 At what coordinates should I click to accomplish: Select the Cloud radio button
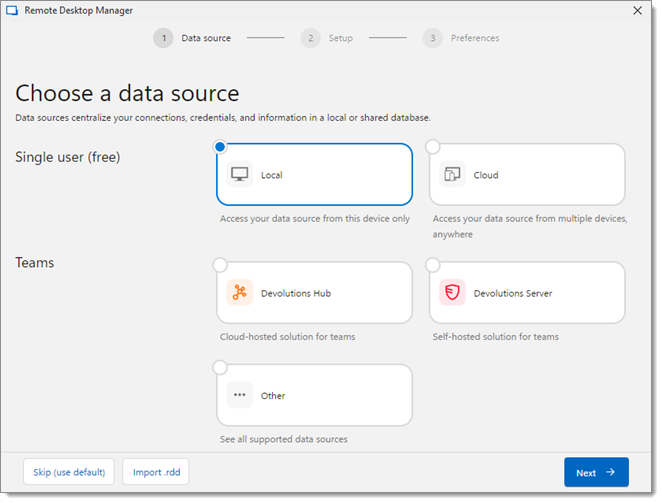click(x=432, y=147)
